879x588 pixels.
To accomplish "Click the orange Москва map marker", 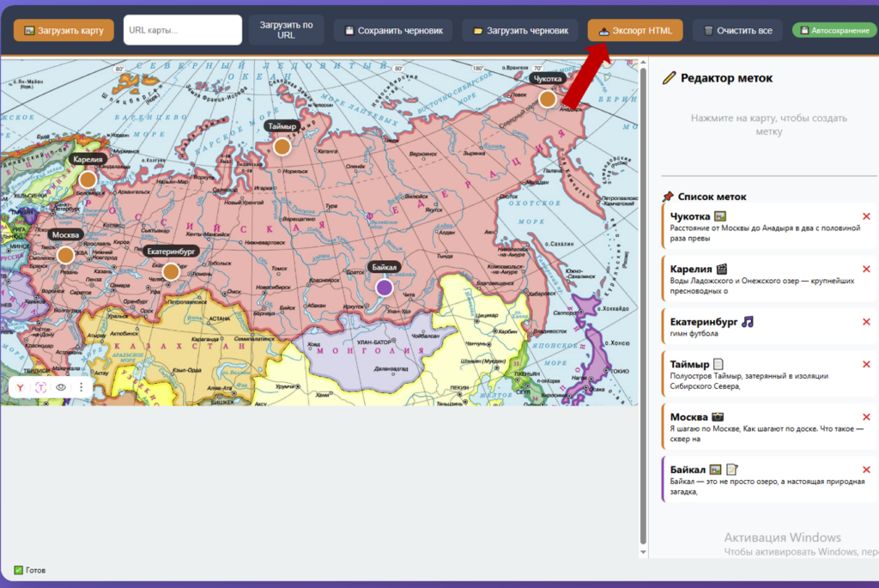I will [65, 255].
